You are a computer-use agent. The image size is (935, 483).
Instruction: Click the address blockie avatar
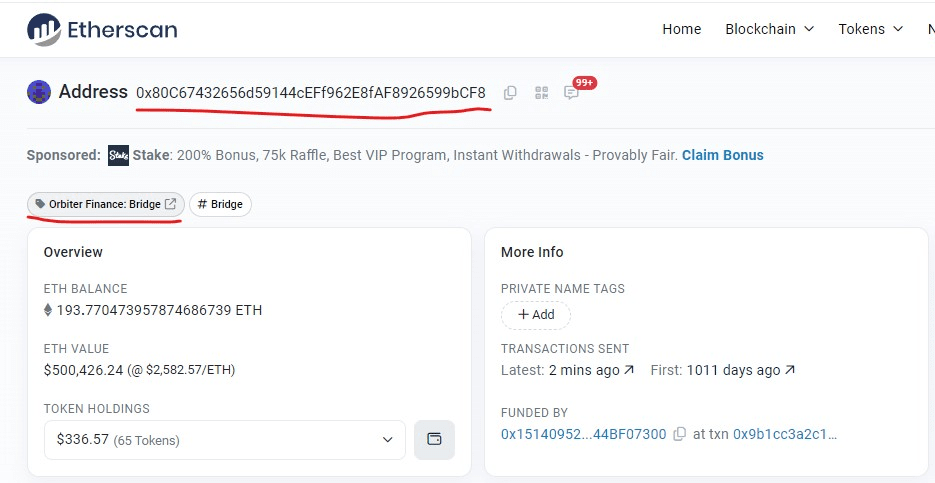coord(39,92)
